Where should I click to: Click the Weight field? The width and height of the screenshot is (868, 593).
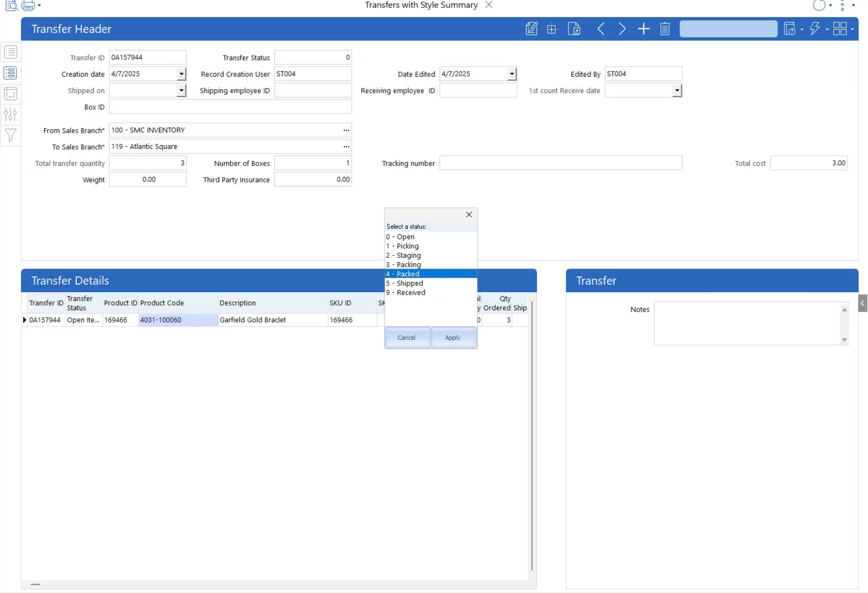click(148, 179)
